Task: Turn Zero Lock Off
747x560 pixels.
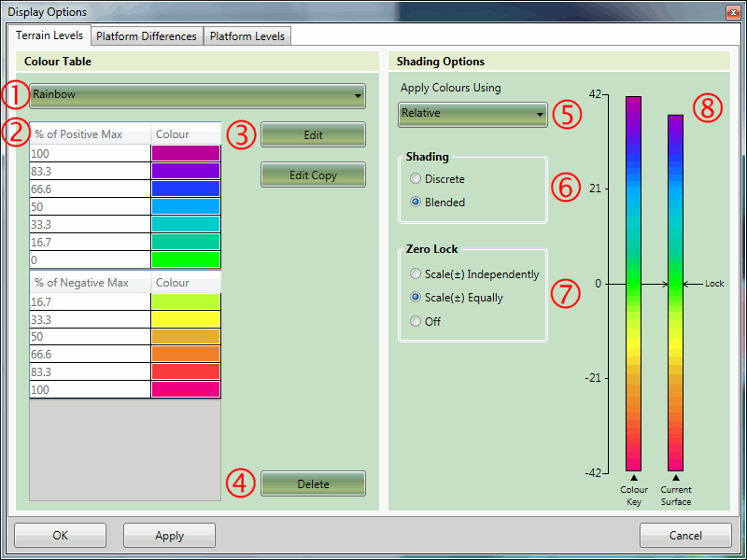Action: tap(425, 321)
